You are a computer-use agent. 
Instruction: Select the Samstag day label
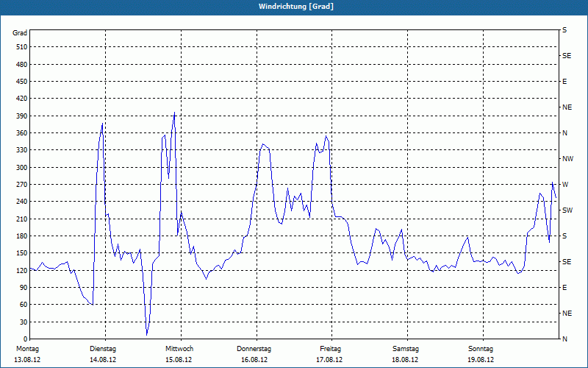(x=406, y=349)
